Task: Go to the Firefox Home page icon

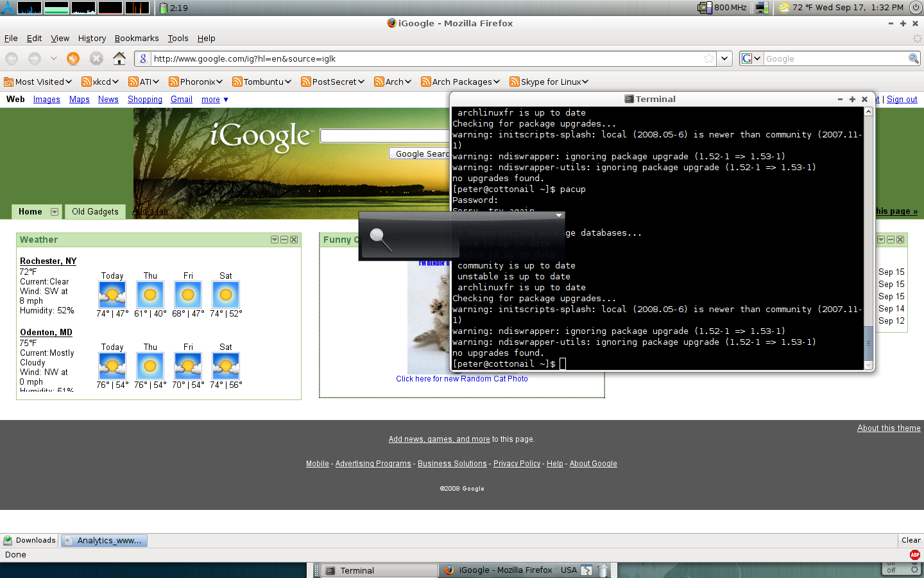Action: pos(119,58)
